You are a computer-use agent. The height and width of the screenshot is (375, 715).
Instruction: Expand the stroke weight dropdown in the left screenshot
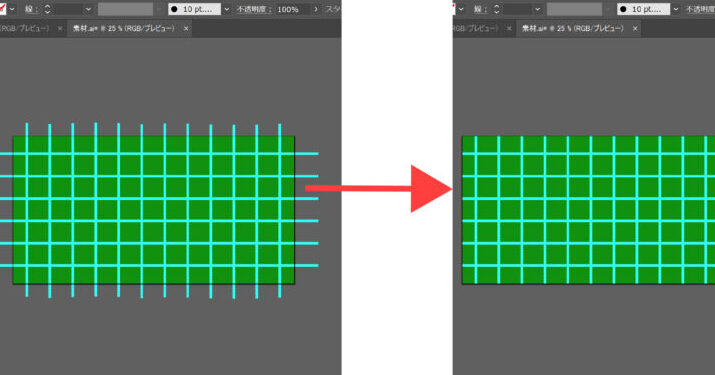pos(88,9)
